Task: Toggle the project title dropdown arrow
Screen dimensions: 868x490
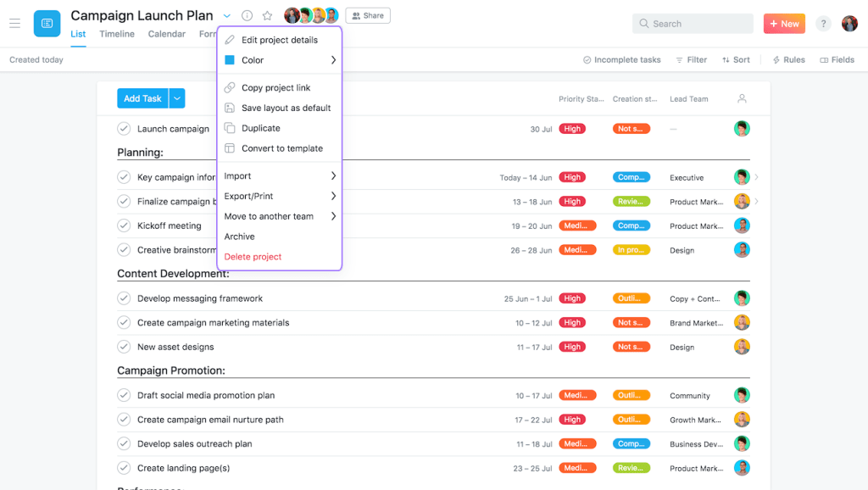Action: (227, 16)
